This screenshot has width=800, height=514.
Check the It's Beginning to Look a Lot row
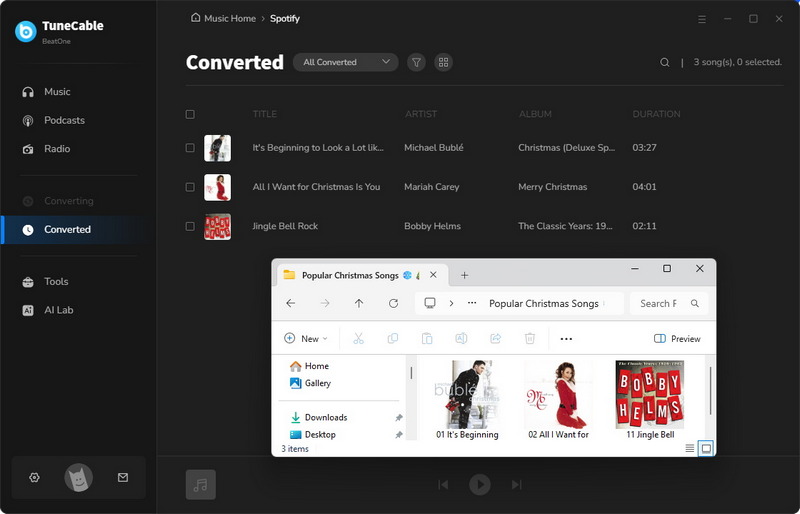coord(190,148)
